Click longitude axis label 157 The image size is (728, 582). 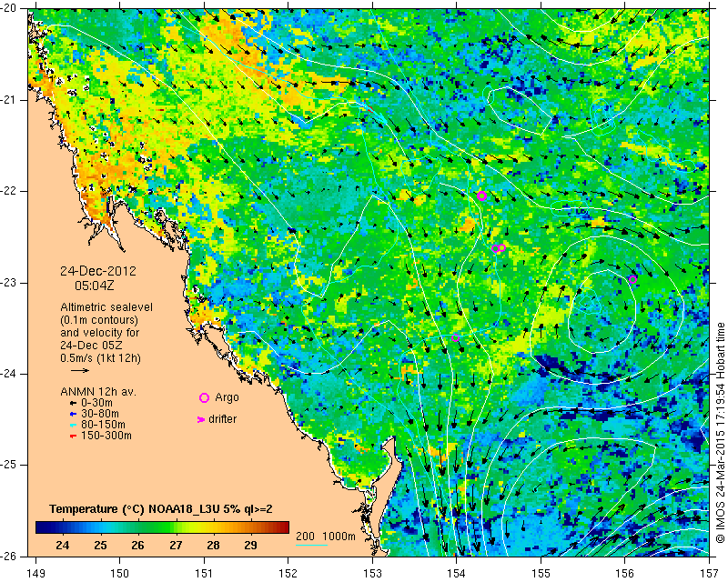710,573
